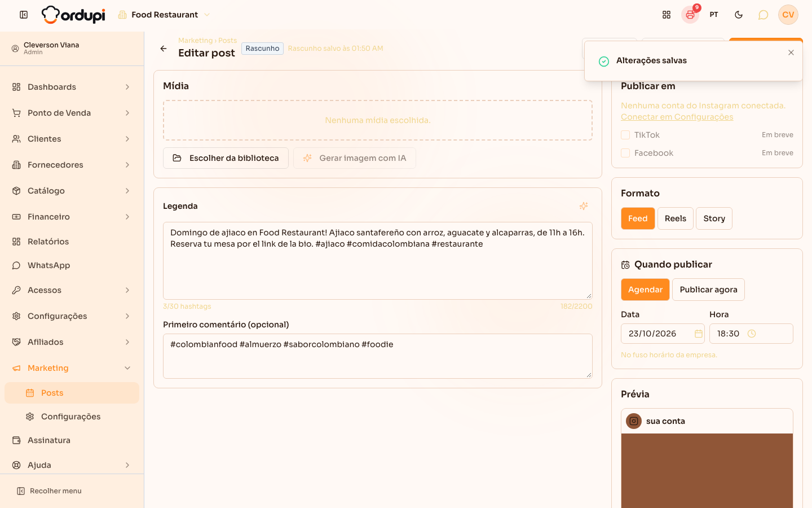Open the Posts submenu item
The image size is (812, 508).
tap(72, 393)
